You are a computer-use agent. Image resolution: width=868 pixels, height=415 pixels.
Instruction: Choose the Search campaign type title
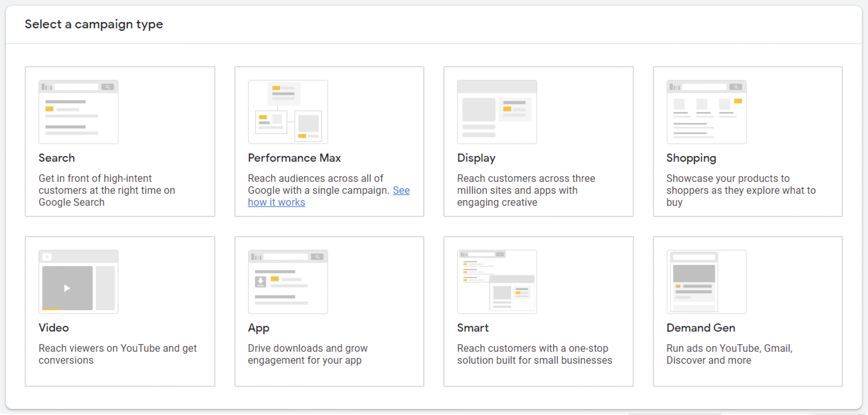coord(57,158)
